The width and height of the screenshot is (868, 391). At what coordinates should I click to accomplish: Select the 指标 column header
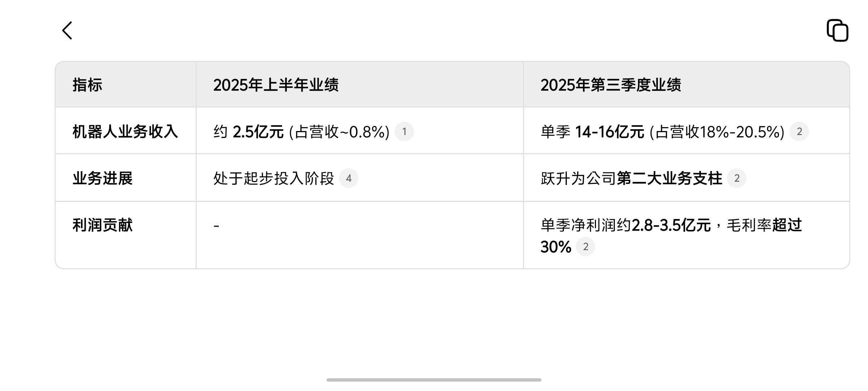click(x=88, y=85)
